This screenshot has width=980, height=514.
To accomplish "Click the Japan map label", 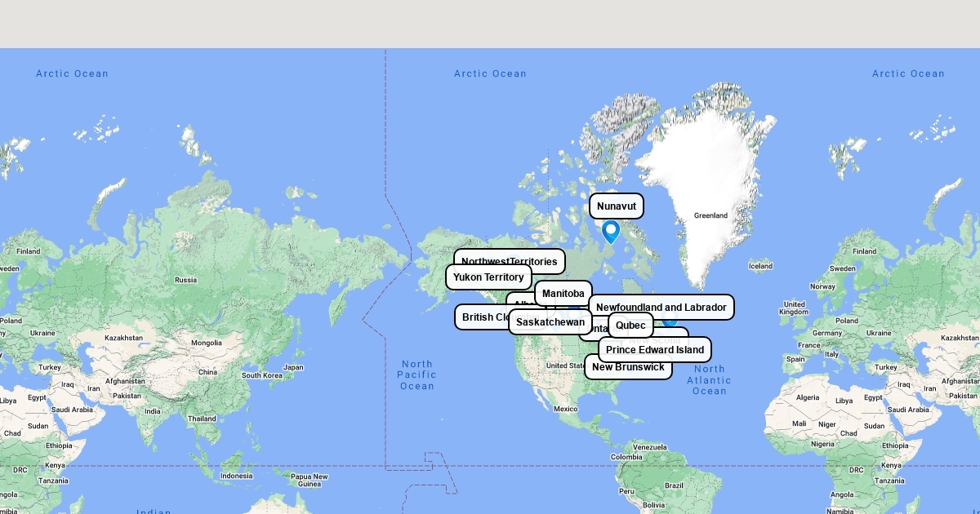I will tap(295, 367).
